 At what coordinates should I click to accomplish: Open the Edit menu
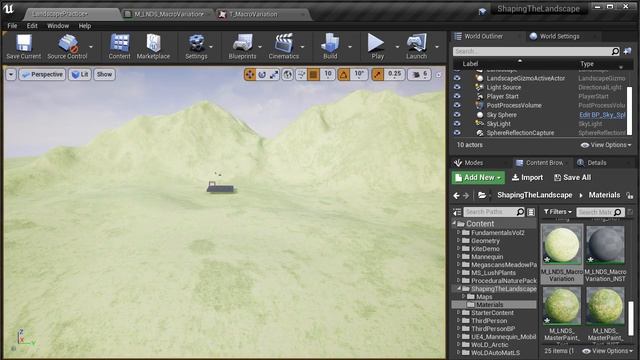[x=32, y=26]
